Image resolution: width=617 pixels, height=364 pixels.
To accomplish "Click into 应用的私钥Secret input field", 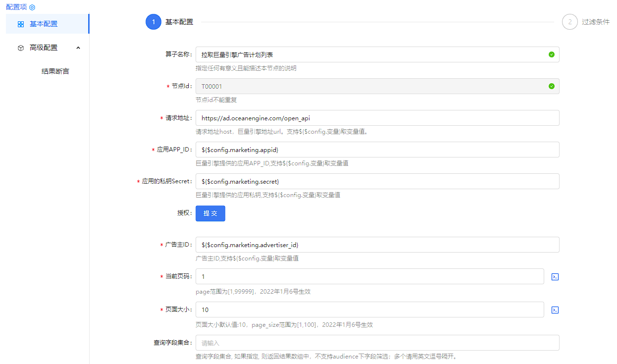I will coord(377,181).
